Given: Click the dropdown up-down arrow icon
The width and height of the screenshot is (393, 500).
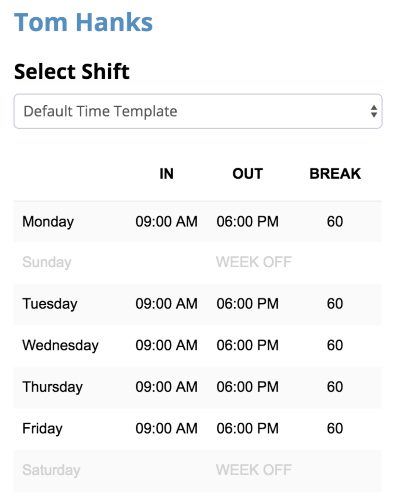Looking at the screenshot, I should 374,111.
